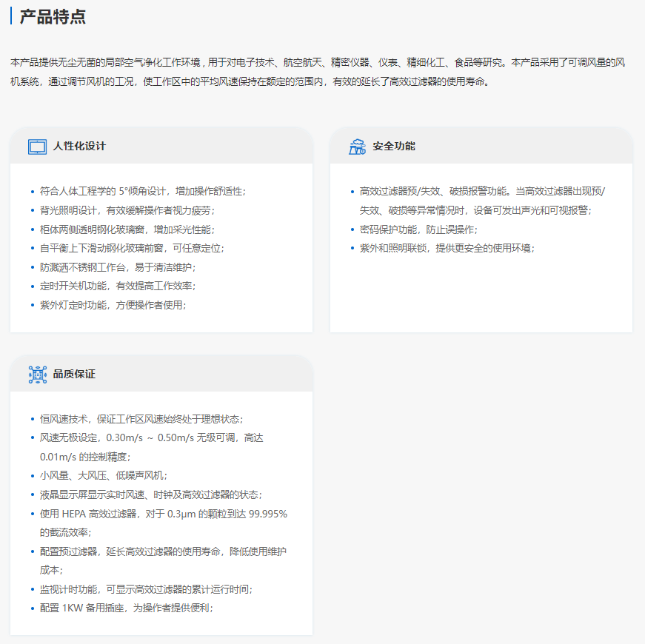Select the 小风量、大风压、低噪声风机 bullet
Image resolution: width=645 pixels, height=644 pixels.
pos(104,475)
